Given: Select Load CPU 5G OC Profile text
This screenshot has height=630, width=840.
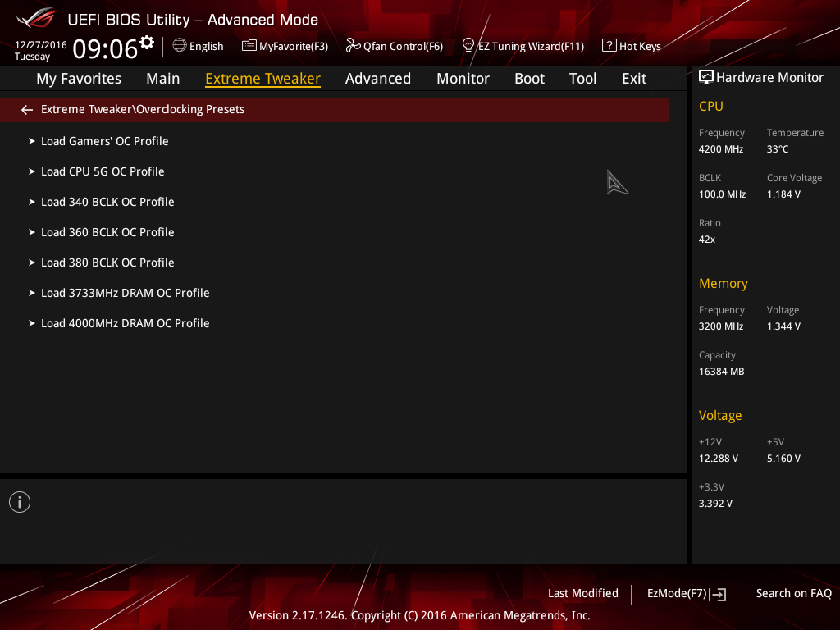Looking at the screenshot, I should click(x=103, y=171).
